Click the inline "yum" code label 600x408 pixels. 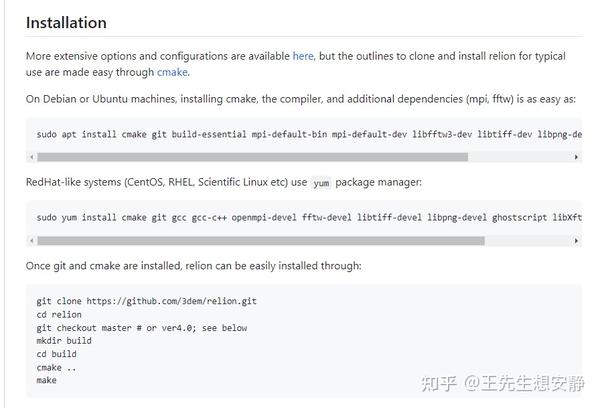tap(321, 183)
